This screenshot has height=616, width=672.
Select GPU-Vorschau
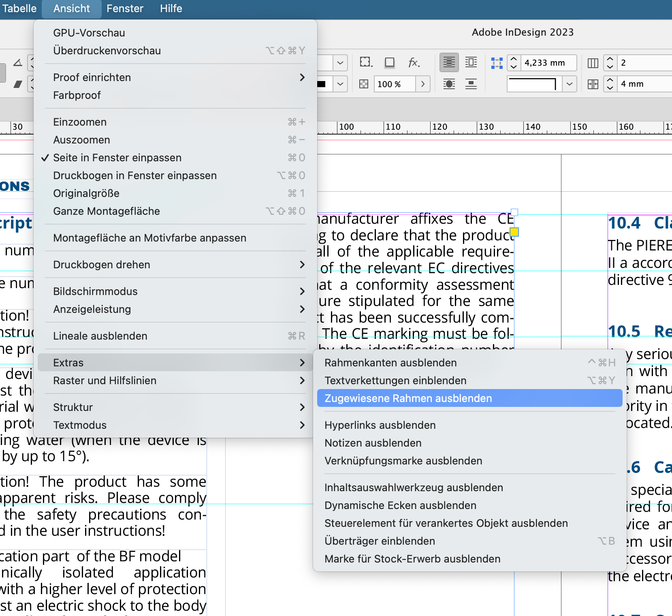[175, 33]
